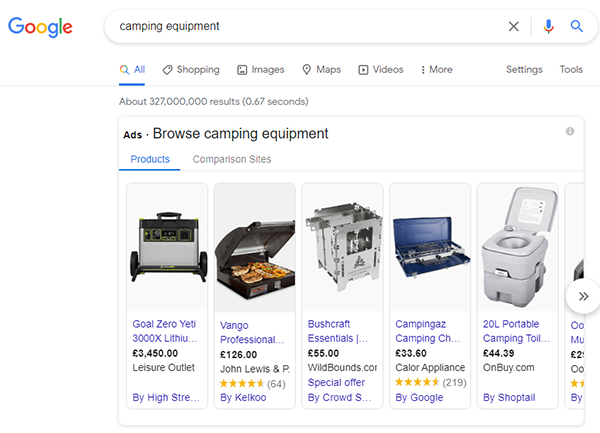Open search Settings menu
This screenshot has height=433, width=600.
524,70
